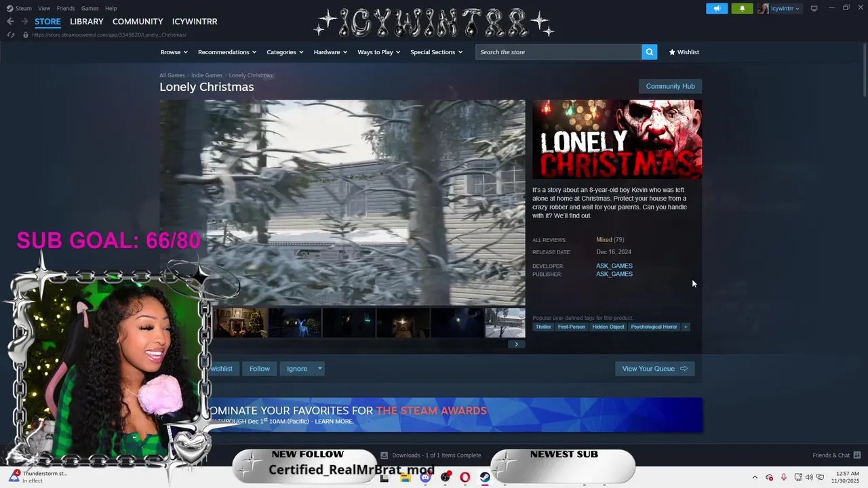868x488 pixels.
Task: Open the ICYWINTRR profile tab
Action: pos(195,22)
